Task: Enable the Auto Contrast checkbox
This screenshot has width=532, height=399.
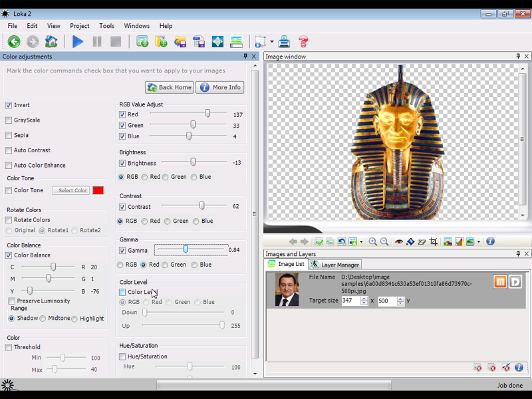Action: click(x=9, y=150)
